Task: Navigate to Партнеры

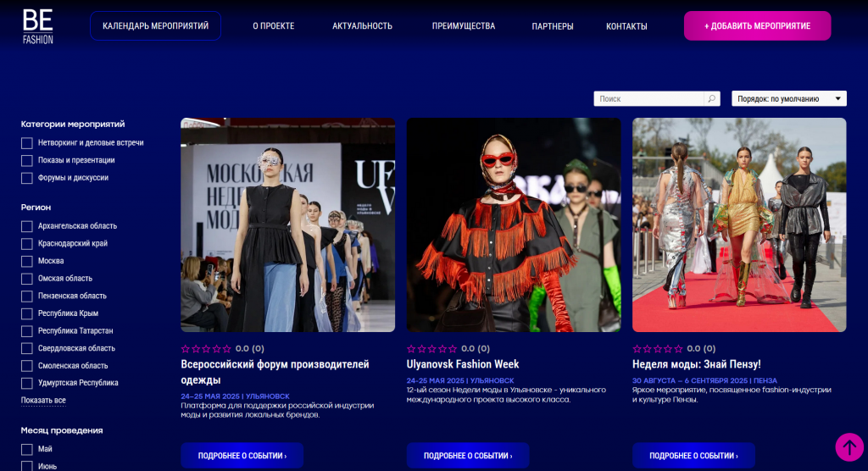Action: coord(553,26)
